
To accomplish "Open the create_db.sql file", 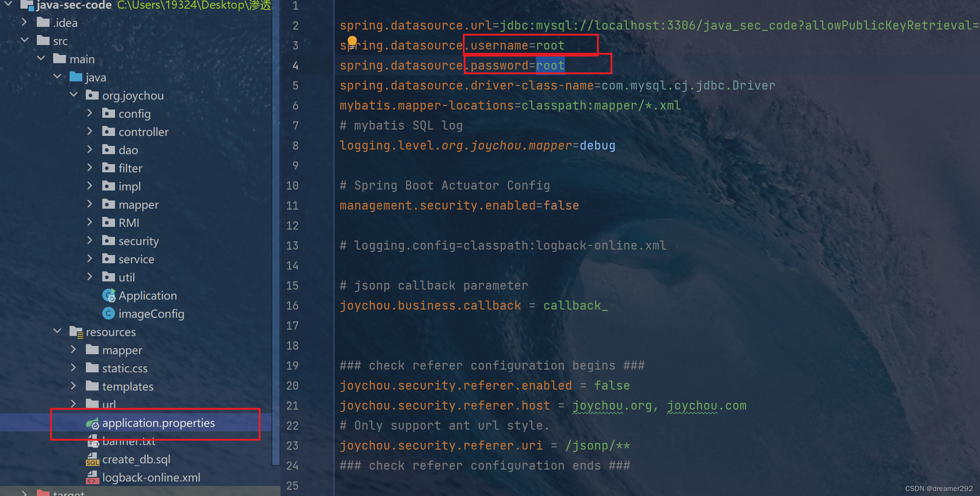I will 136,459.
